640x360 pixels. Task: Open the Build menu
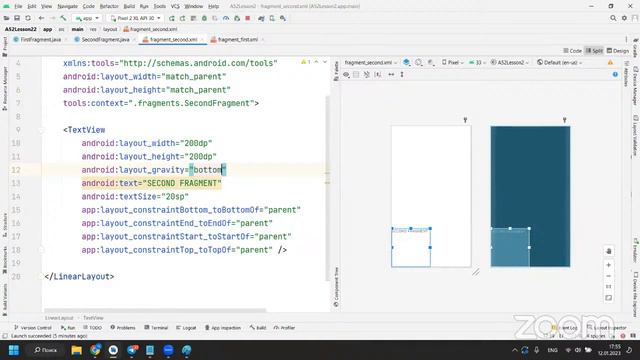129,7
